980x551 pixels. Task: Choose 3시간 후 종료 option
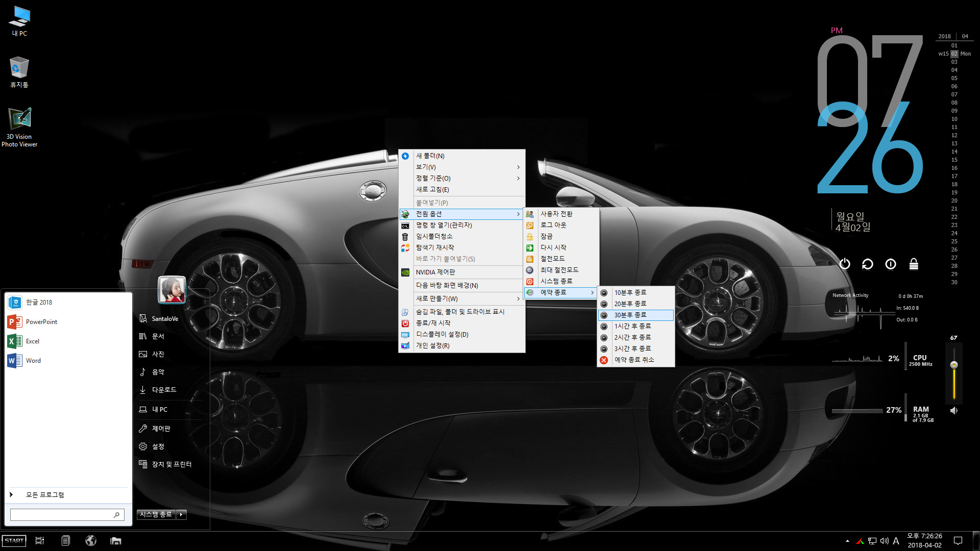[636, 349]
